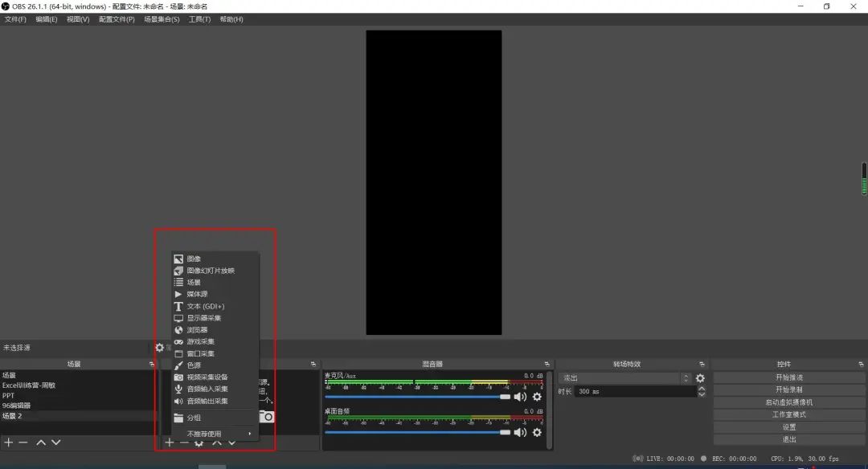The width and height of the screenshot is (868, 469).
Task: Open the 工具(T) menu
Action: [199, 19]
